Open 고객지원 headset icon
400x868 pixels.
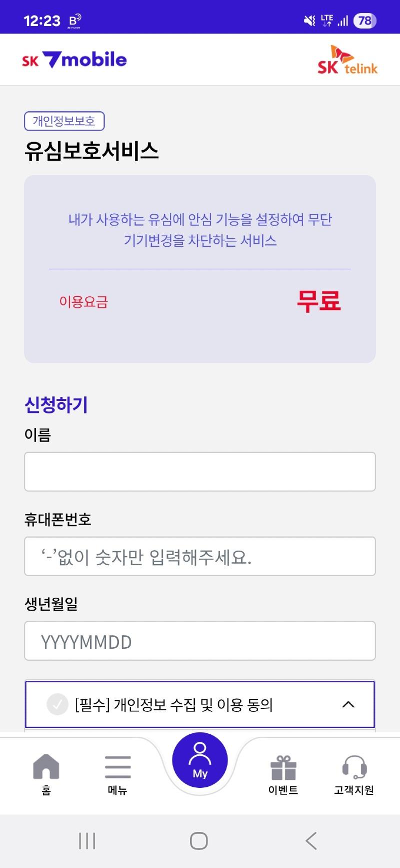click(x=354, y=767)
